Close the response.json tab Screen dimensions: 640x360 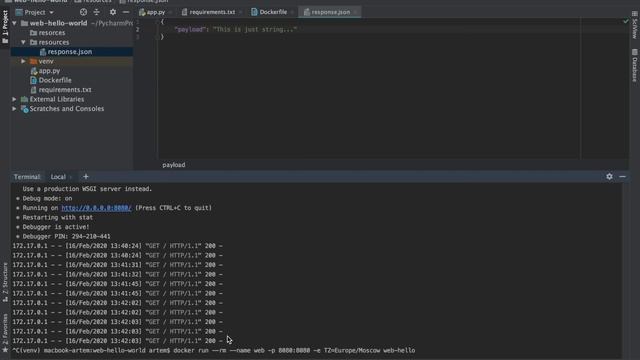tap(356, 12)
